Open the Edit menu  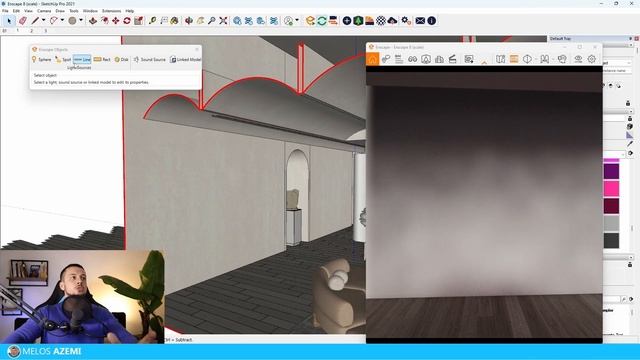point(16,11)
